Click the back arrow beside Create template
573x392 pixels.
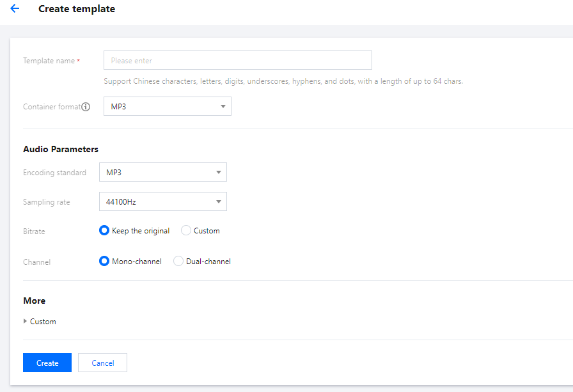15,9
